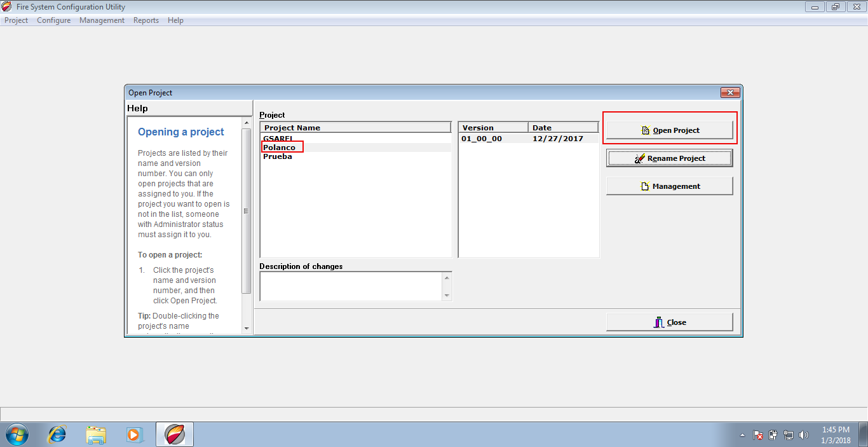Click the Fire System utility taskbar icon

pyautogui.click(x=174, y=434)
